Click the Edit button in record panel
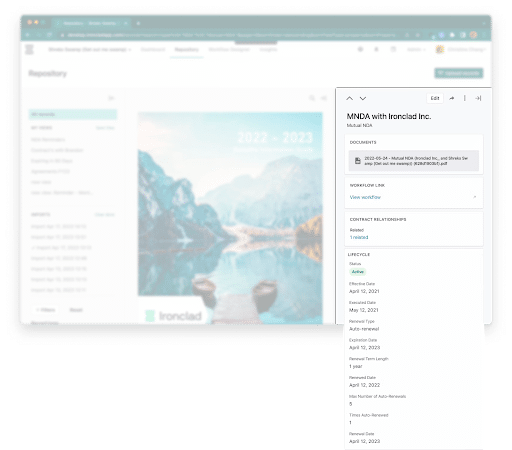 [435, 98]
